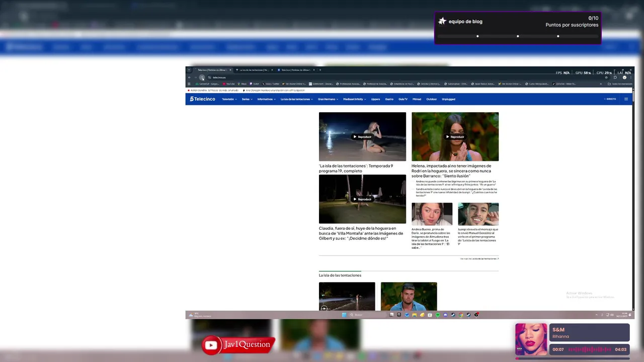Bookmark this page with the star icon
644x362 pixels.
(x=606, y=77)
